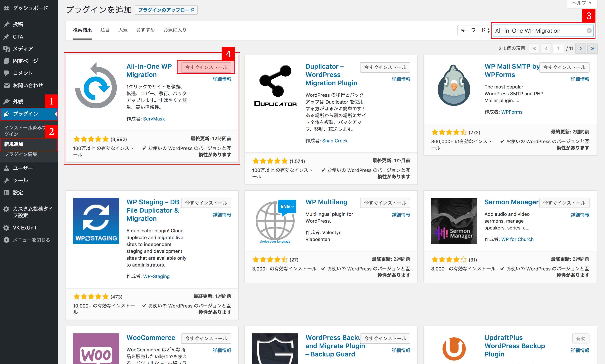This screenshot has width=605, height=364.
Task: Click the 投稿 pin icon in sidebar
Action: 6,24
